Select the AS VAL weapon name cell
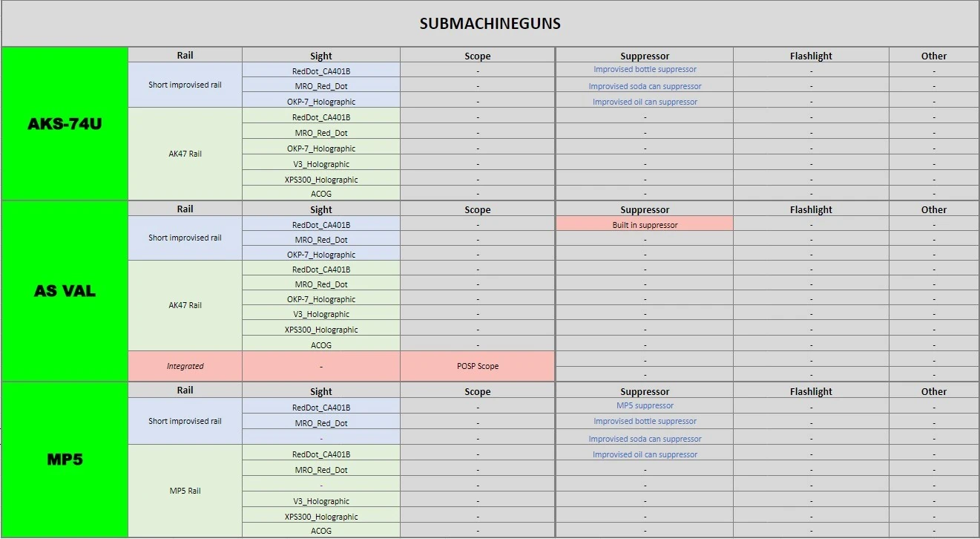 click(x=65, y=291)
